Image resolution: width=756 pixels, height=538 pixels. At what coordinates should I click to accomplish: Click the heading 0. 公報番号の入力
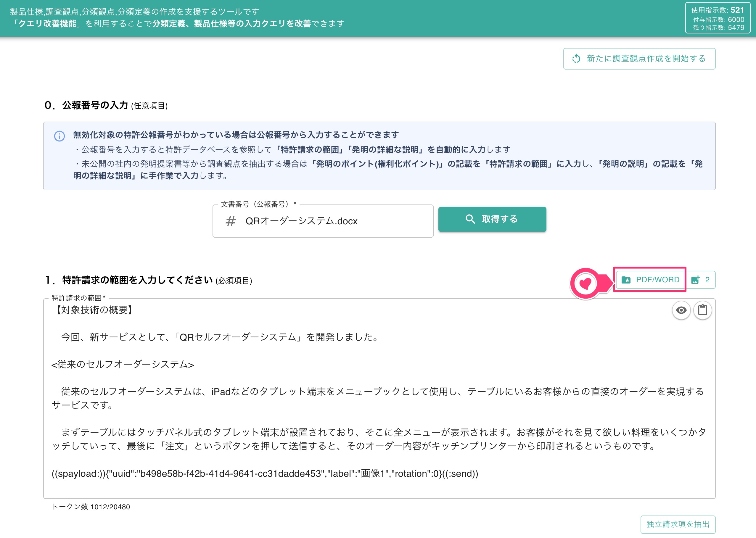coord(106,105)
